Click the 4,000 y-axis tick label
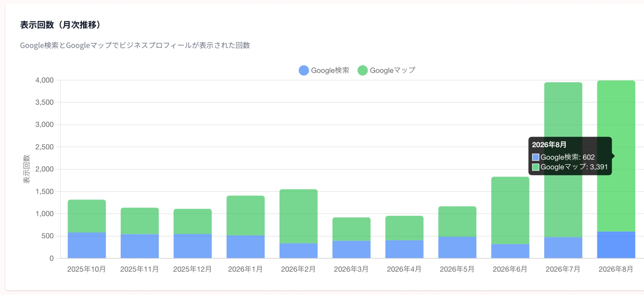Screen dimensions: 644x295 [x=44, y=80]
